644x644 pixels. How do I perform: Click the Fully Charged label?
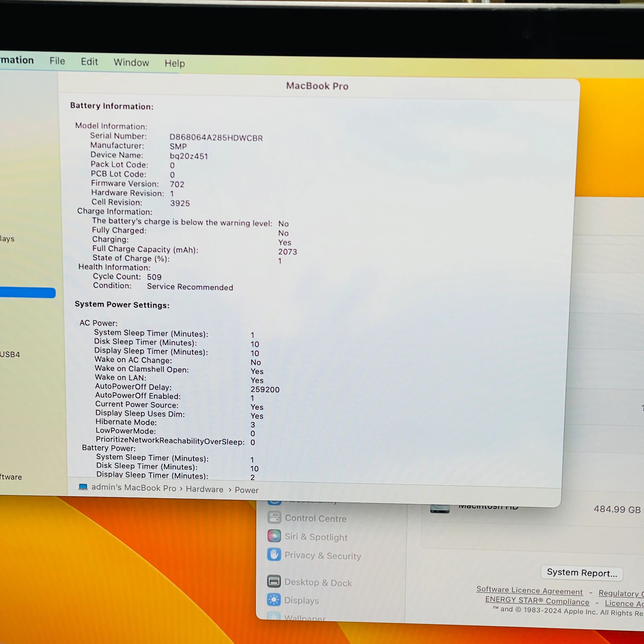click(x=119, y=230)
